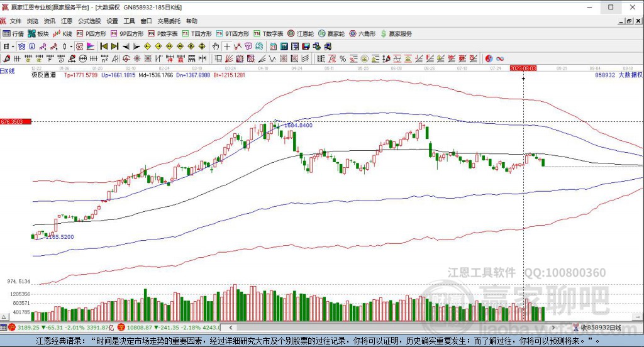Click the 赢家服务 dollar sign button
The width and height of the screenshot is (644, 347).
click(396, 33)
